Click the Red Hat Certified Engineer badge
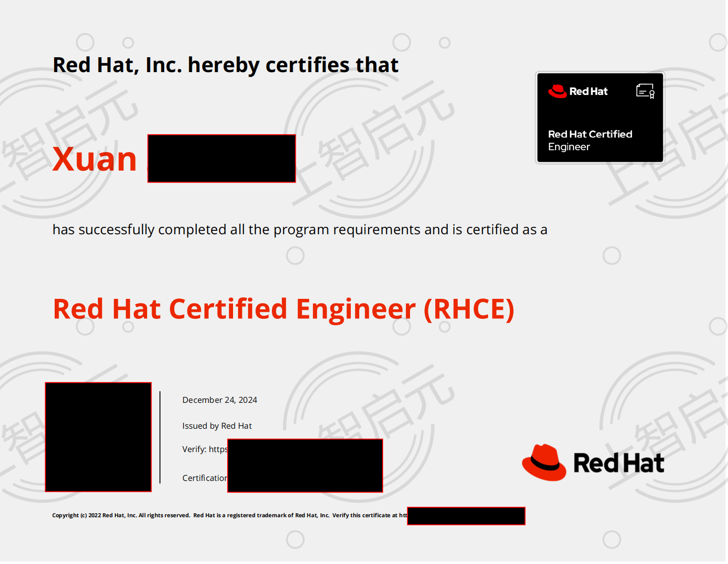This screenshot has height=564, width=728. click(x=600, y=117)
